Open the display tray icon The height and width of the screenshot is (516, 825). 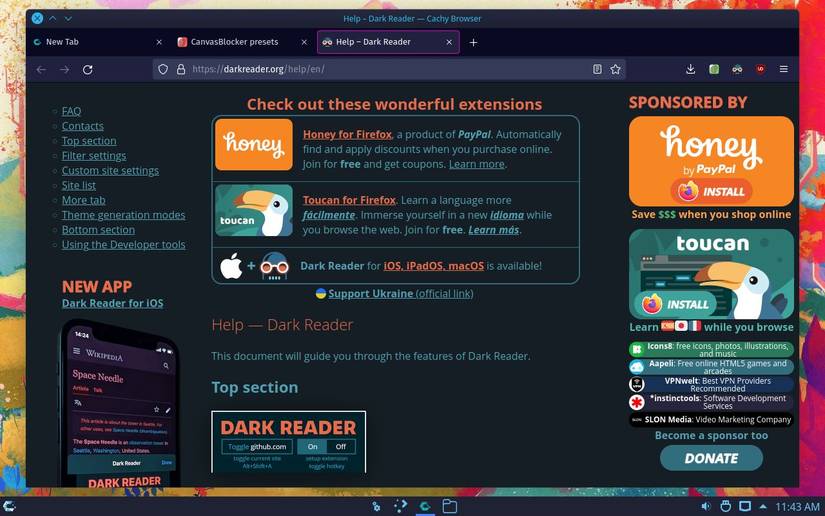(745, 507)
